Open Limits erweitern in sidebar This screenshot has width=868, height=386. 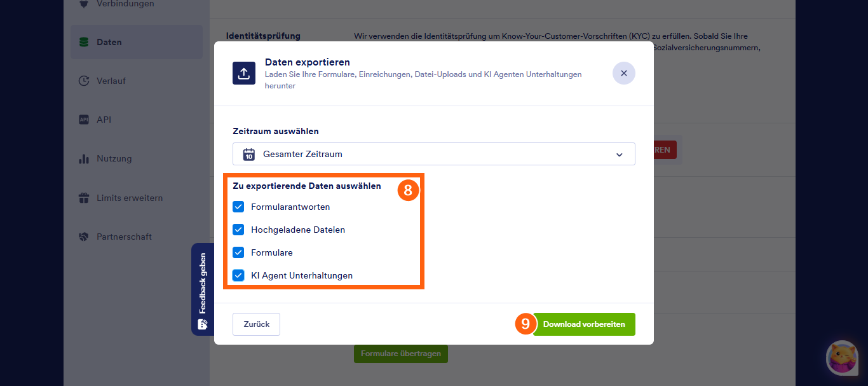[x=137, y=198]
